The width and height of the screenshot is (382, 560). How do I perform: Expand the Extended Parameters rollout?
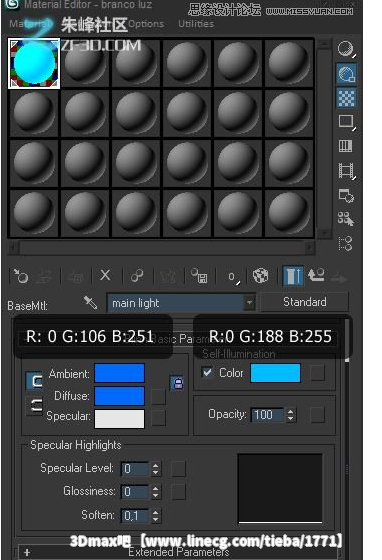(179, 552)
